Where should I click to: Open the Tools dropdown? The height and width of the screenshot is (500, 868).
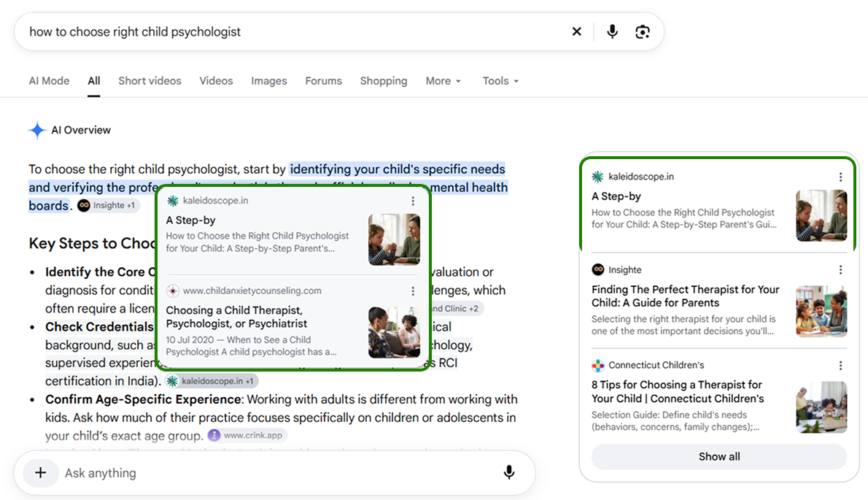point(500,81)
